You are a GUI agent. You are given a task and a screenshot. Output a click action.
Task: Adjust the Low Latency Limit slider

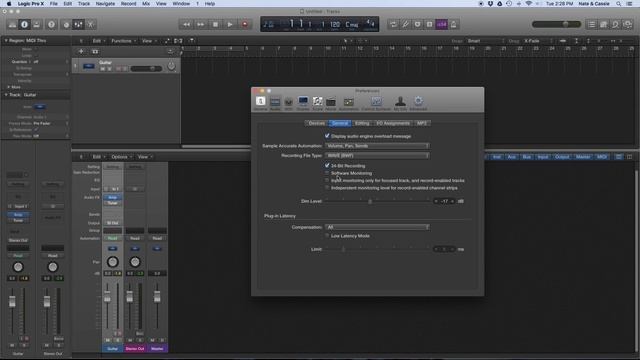point(343,249)
